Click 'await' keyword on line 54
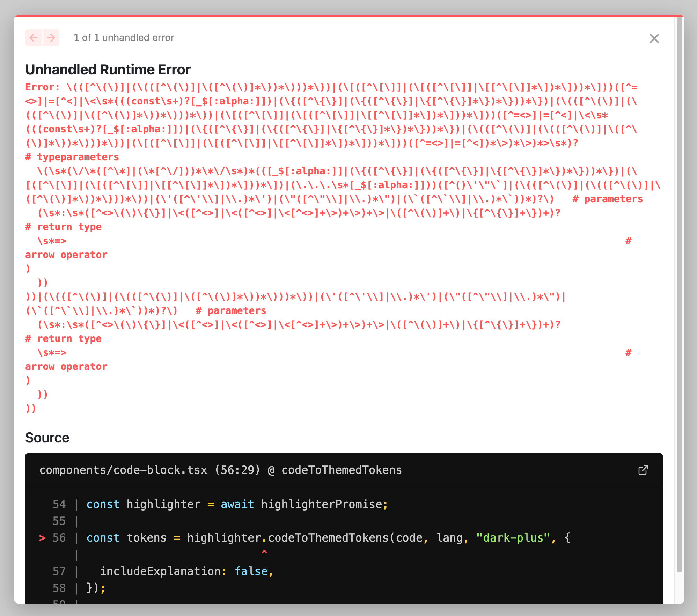 pos(237,504)
